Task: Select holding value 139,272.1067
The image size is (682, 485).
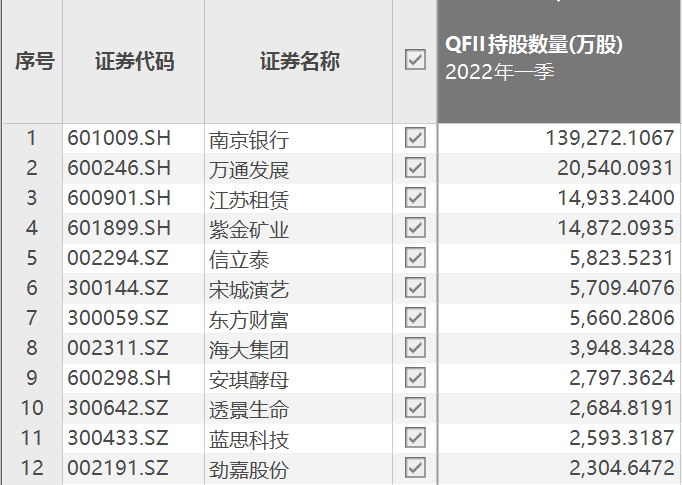Action: pyautogui.click(x=610, y=138)
